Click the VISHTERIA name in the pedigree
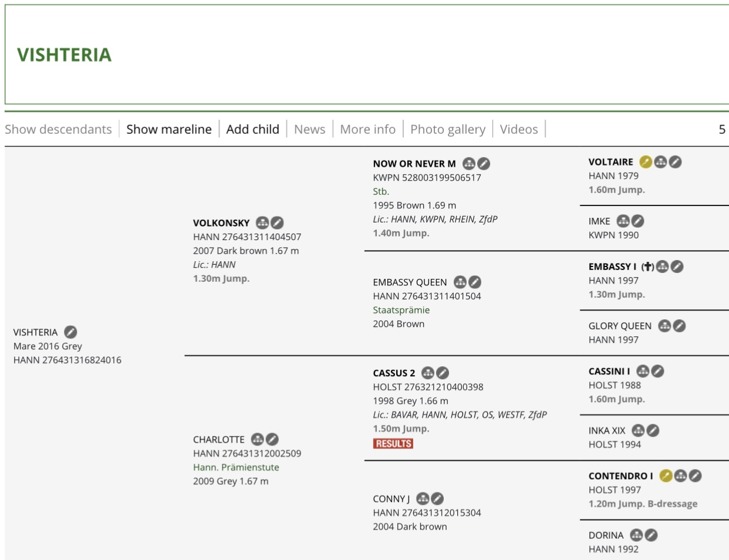Viewport: 729px width, 560px height. [35, 332]
